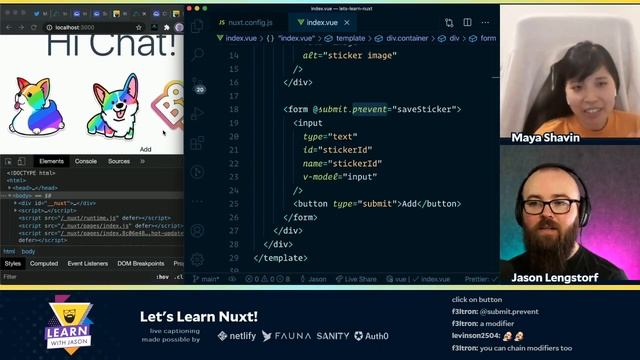The image size is (640, 360).
Task: Click the browser Back arrow
Action: 9,27
